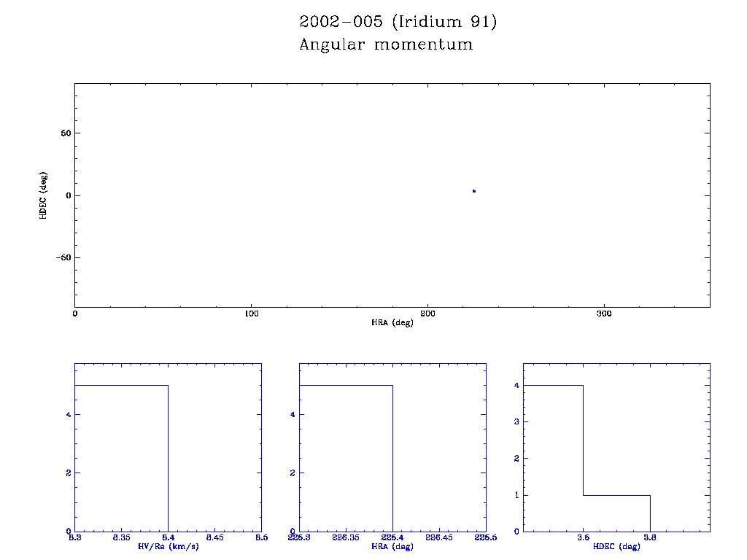This screenshot has height=560, width=747.
Task: Click the 100 tick label on the top plot x-axis
Action: click(x=251, y=314)
